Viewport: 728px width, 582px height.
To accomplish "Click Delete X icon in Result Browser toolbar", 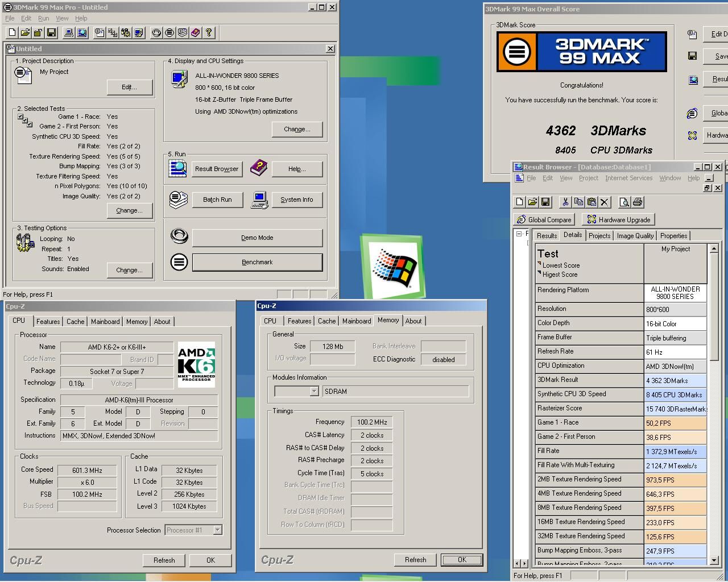I will point(605,202).
